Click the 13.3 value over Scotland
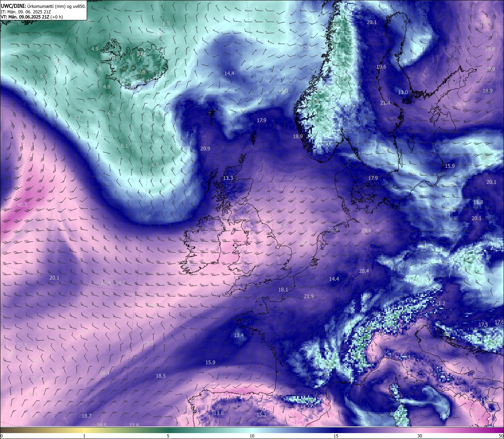 click(228, 178)
